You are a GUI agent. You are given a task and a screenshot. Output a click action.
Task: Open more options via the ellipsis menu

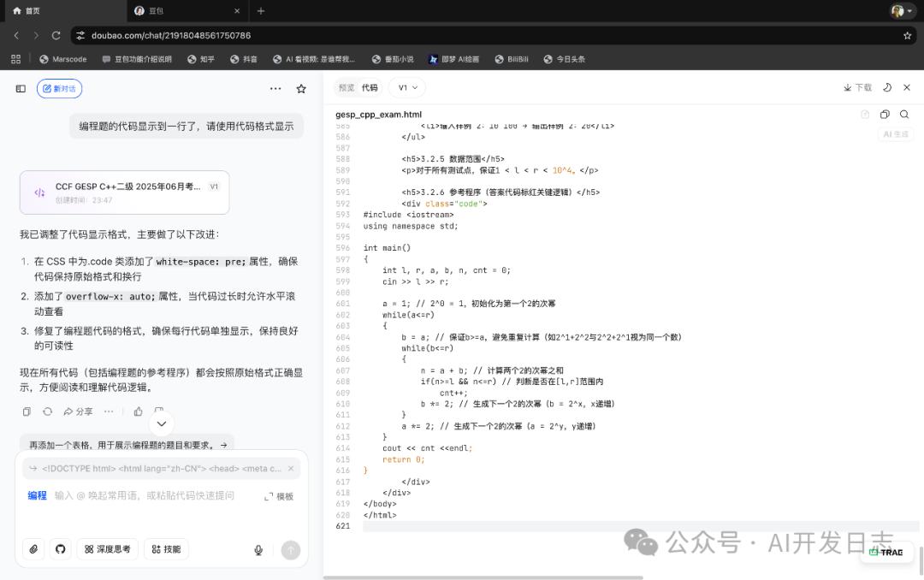[108, 411]
